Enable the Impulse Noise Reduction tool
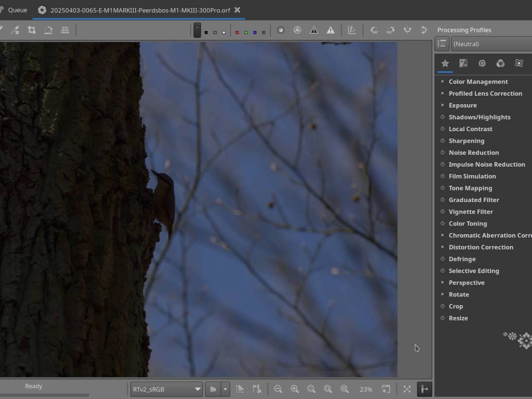This screenshot has width=532, height=399. pos(442,164)
